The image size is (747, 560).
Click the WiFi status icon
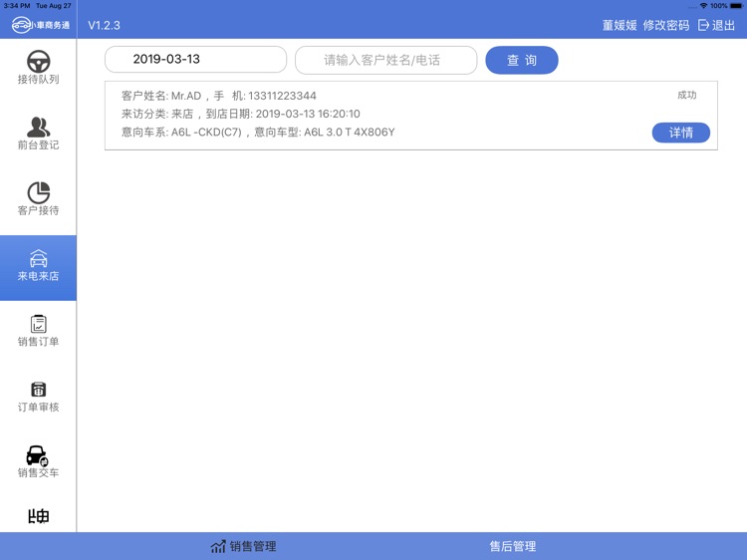coord(703,6)
